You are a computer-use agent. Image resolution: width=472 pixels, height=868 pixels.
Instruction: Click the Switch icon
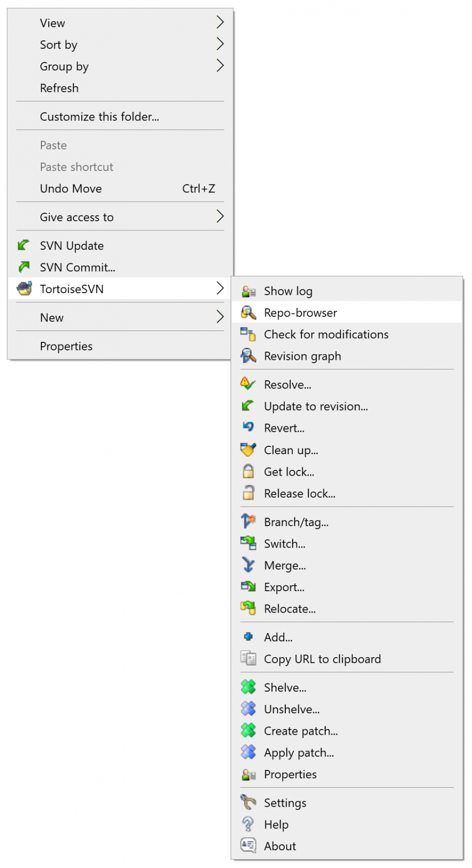248,543
